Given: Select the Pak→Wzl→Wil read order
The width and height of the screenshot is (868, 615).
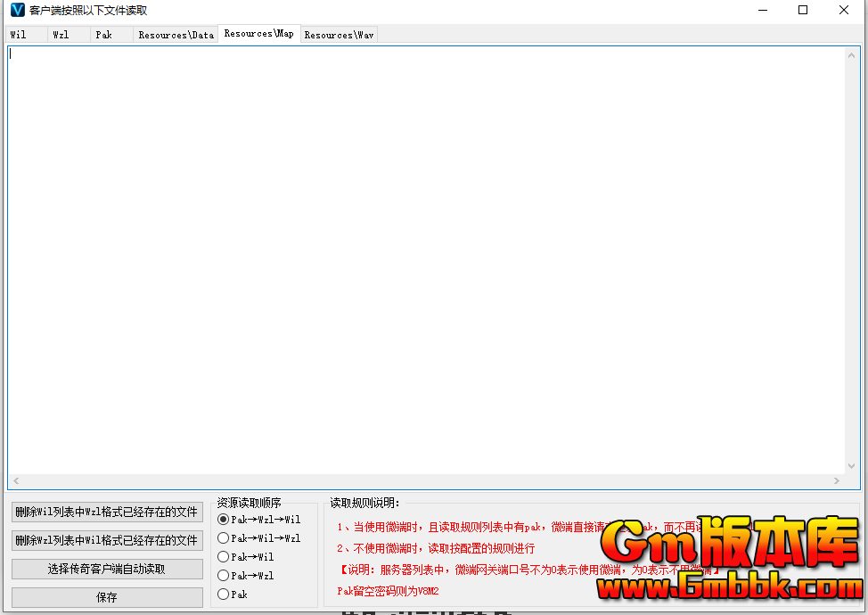Looking at the screenshot, I should click(224, 520).
